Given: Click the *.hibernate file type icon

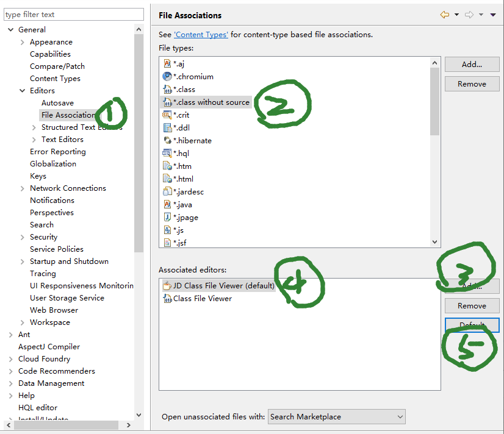Looking at the screenshot, I should [167, 140].
